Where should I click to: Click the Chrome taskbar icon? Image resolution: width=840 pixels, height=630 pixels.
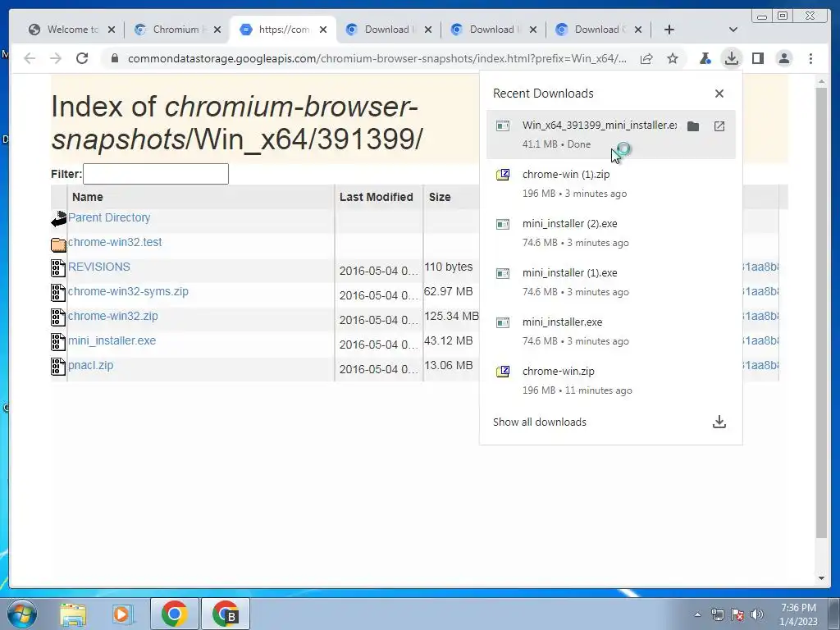coord(174,614)
